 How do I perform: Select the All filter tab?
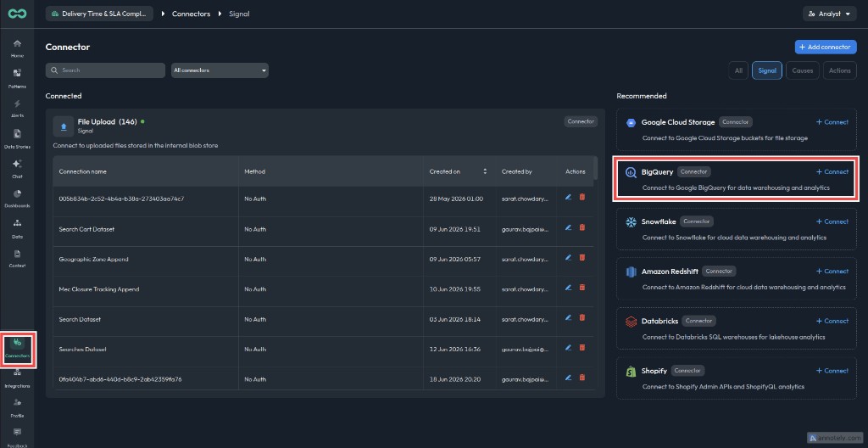(738, 70)
